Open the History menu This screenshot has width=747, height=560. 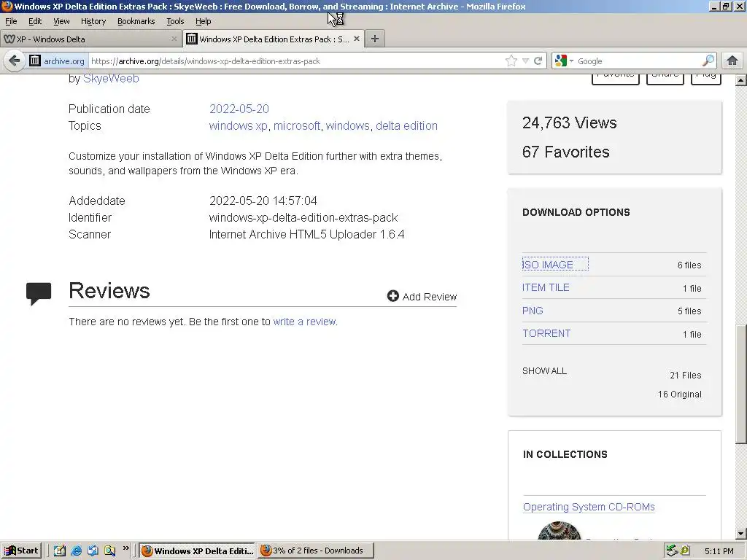click(93, 21)
